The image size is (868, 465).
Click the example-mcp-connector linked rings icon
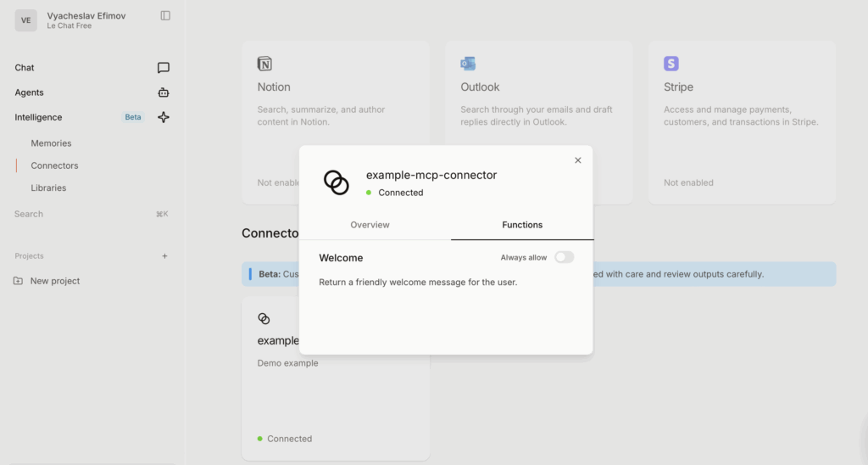click(x=337, y=182)
